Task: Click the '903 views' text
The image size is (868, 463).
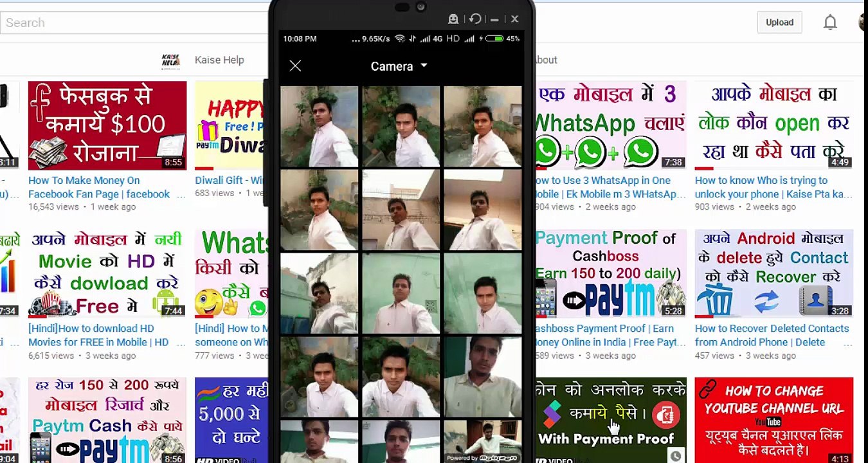Action: tap(714, 207)
